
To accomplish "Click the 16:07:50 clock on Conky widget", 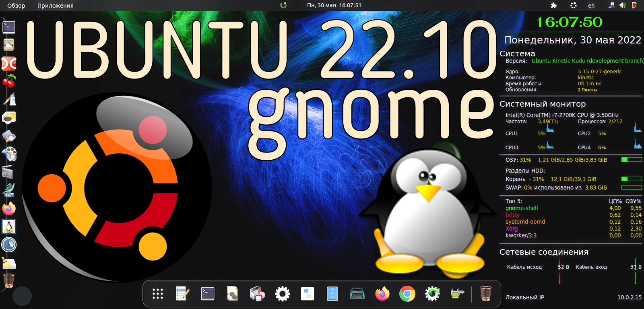I will click(570, 22).
